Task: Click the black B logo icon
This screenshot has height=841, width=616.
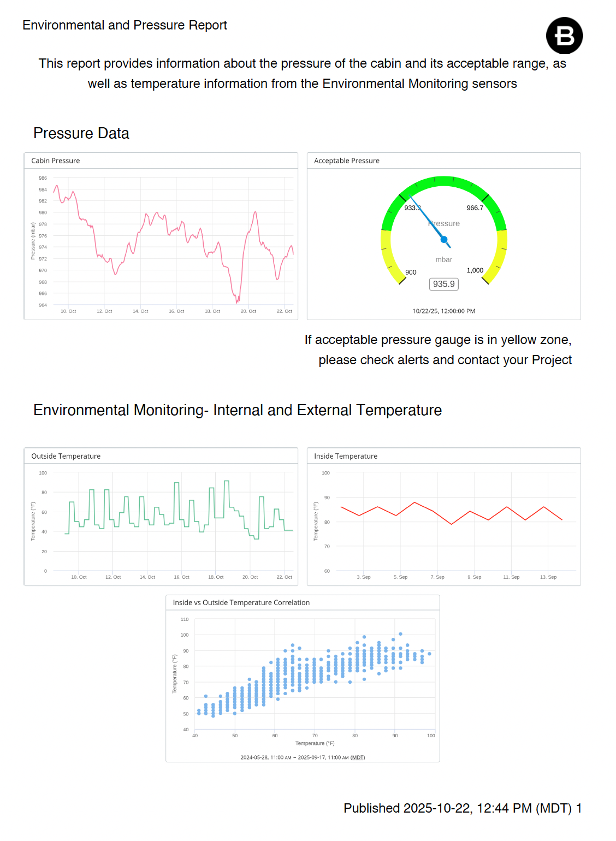Action: tap(564, 35)
